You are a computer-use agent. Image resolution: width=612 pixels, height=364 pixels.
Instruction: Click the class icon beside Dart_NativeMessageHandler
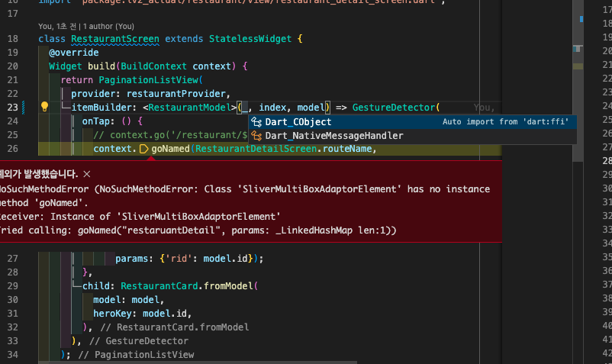coord(256,136)
